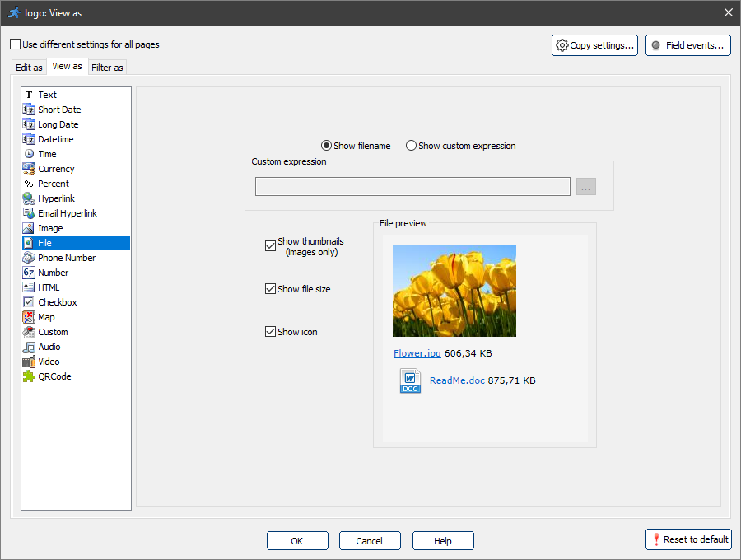The width and height of the screenshot is (741, 560).
Task: Enable Use different settings for all pages
Action: pyautogui.click(x=13, y=43)
